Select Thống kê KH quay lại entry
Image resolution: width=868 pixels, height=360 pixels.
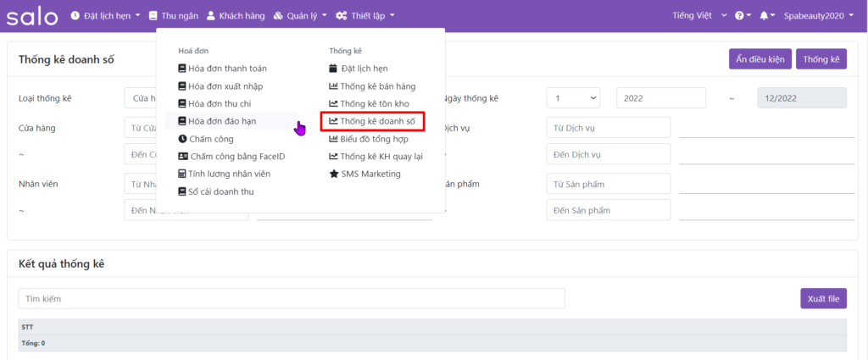coord(376,157)
